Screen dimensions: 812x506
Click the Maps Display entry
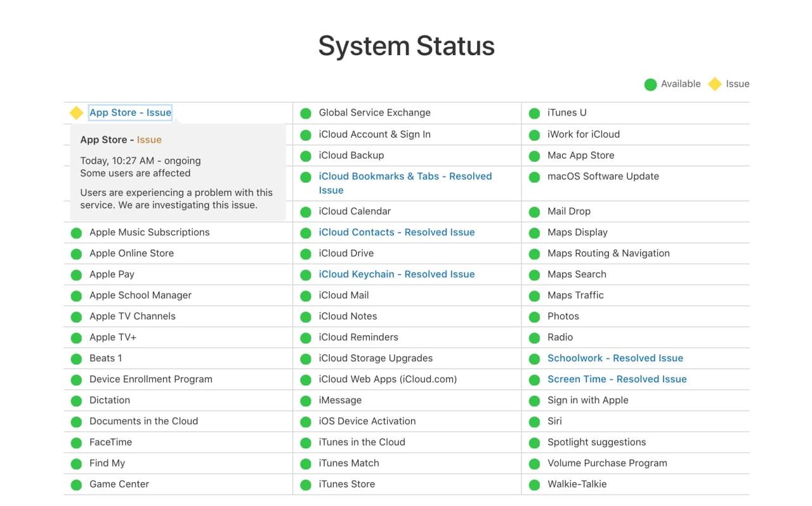tap(577, 233)
